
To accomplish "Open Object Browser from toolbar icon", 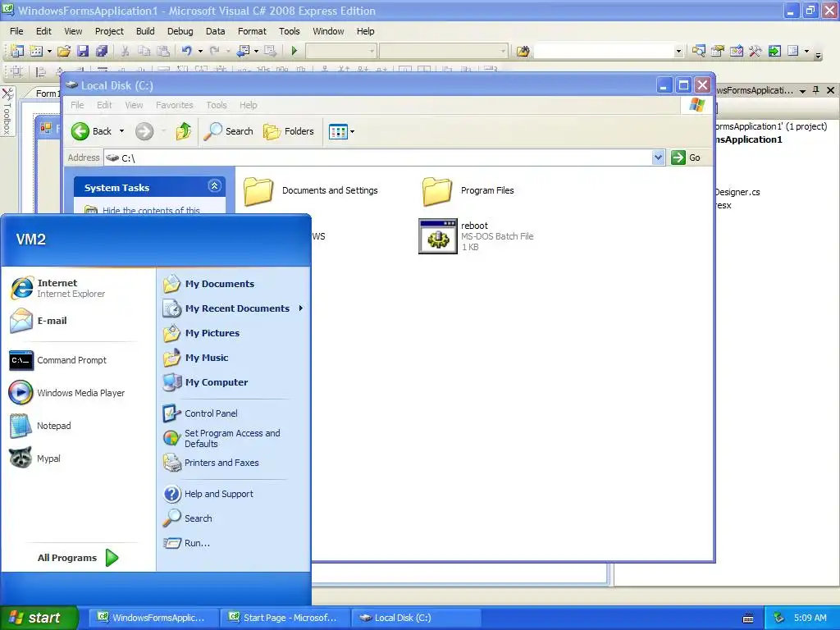I will point(737,51).
